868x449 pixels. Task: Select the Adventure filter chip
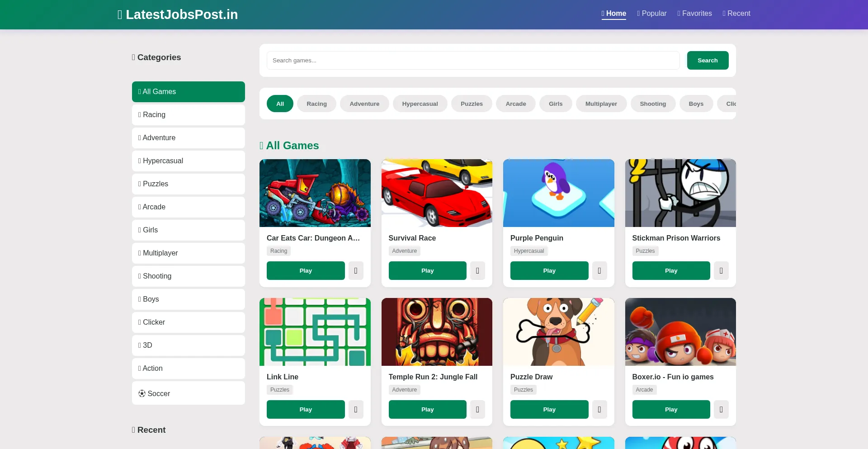364,104
